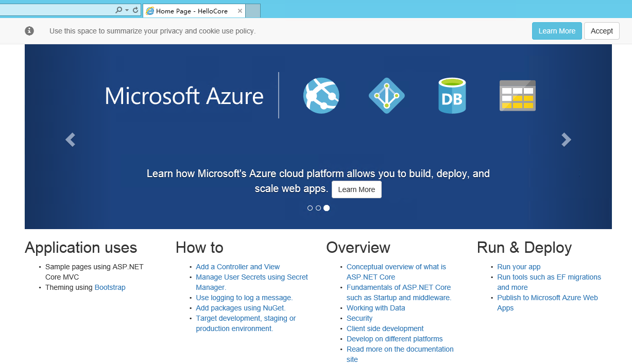The width and height of the screenshot is (632, 364).
Task: Click the search magnifier icon in address bar
Action: pos(119,10)
